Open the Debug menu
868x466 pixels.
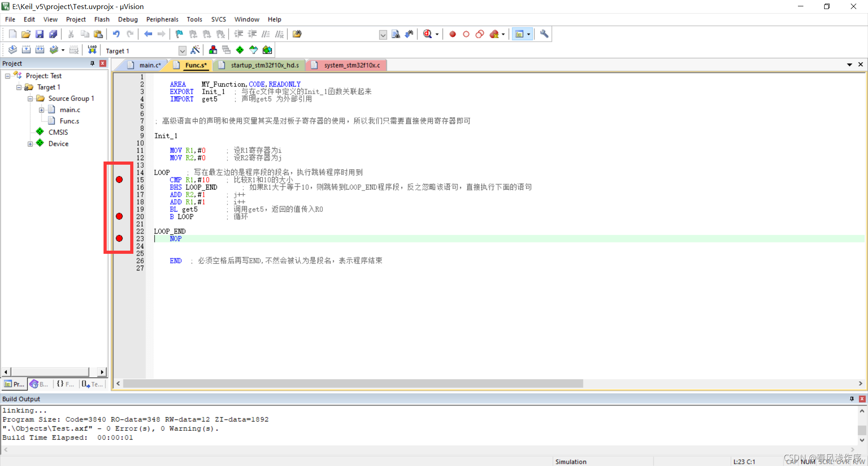tap(128, 19)
